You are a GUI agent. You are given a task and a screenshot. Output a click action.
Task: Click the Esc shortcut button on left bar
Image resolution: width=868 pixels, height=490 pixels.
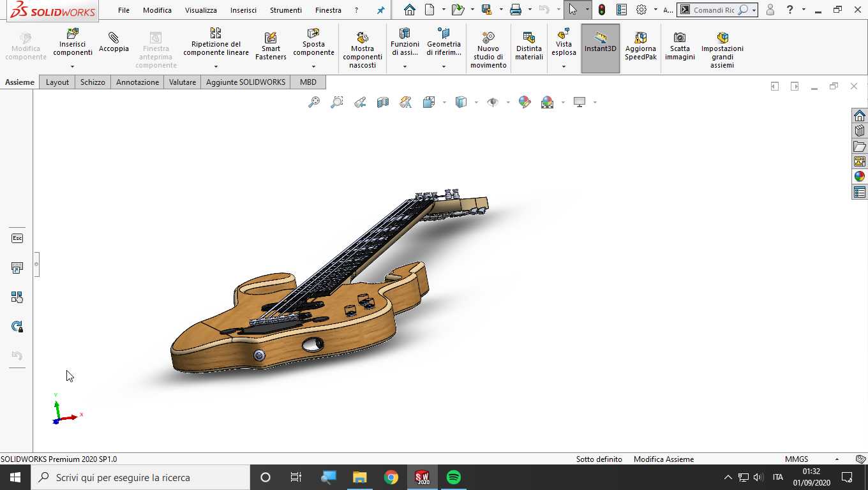point(17,238)
